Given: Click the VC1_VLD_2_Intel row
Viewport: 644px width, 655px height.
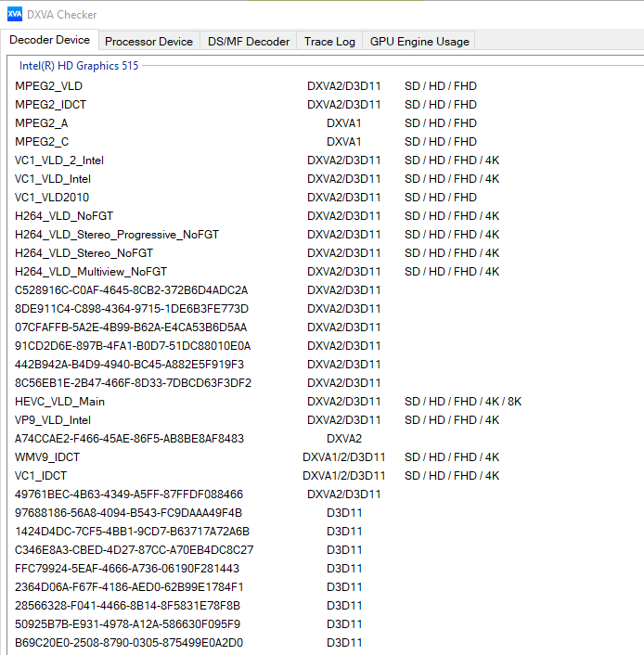Looking at the screenshot, I should (x=59, y=161).
